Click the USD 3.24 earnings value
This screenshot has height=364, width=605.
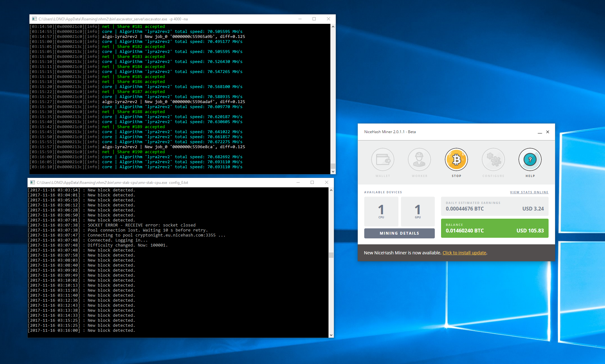[533, 209]
